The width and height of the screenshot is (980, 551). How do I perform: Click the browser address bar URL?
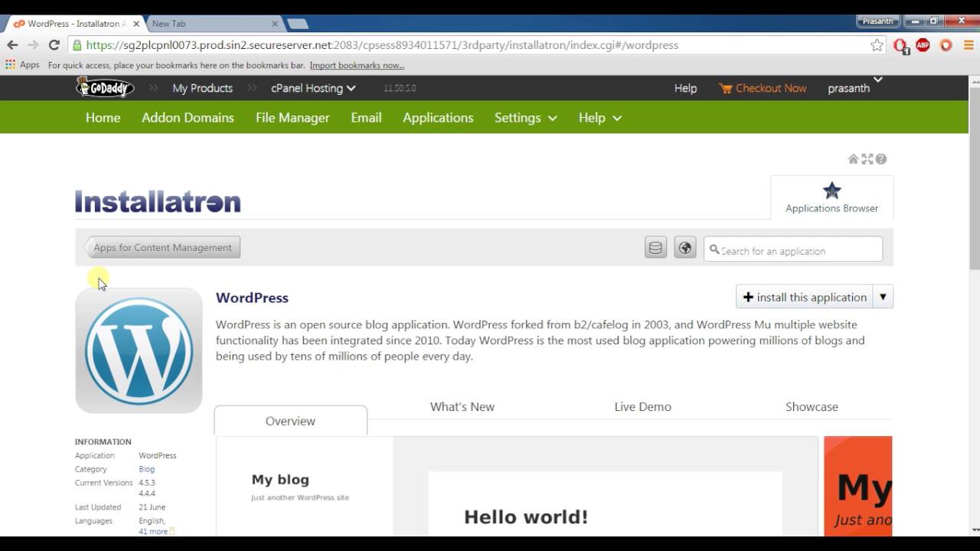(382, 45)
